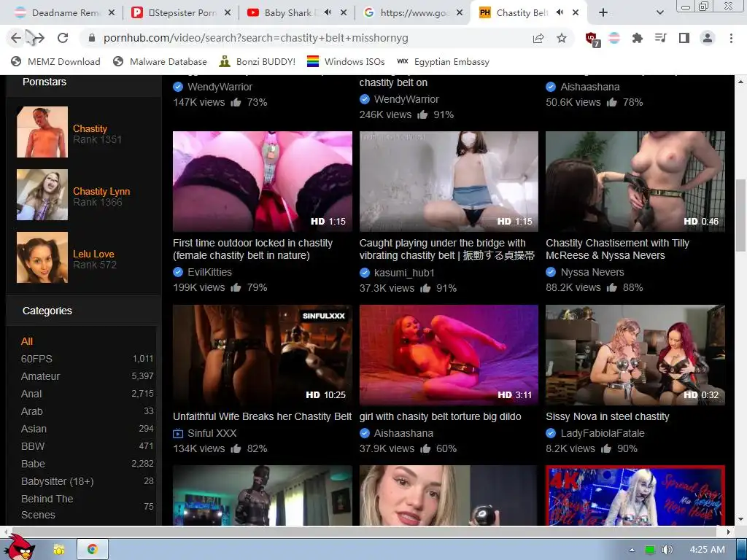This screenshot has height=560, width=747.
Task: Click the Chrome taskbar button
Action: click(93, 550)
